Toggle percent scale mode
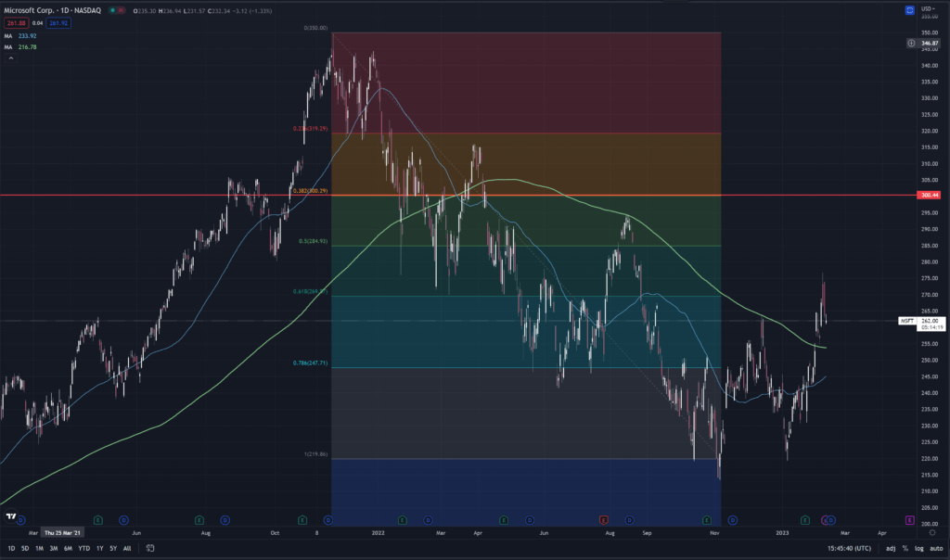This screenshot has height=560, width=950. click(905, 549)
